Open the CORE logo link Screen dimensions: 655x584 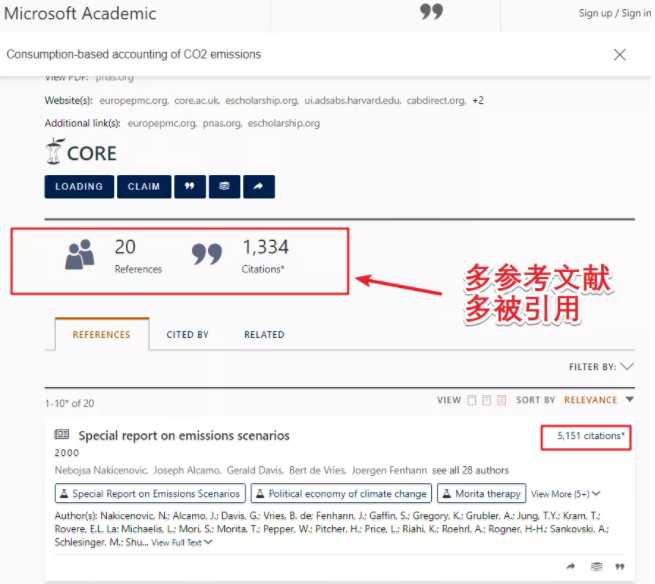(x=81, y=151)
